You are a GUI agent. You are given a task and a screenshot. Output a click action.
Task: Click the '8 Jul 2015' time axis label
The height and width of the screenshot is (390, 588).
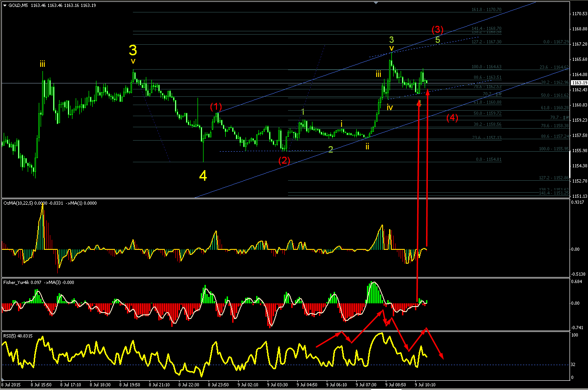(11, 384)
